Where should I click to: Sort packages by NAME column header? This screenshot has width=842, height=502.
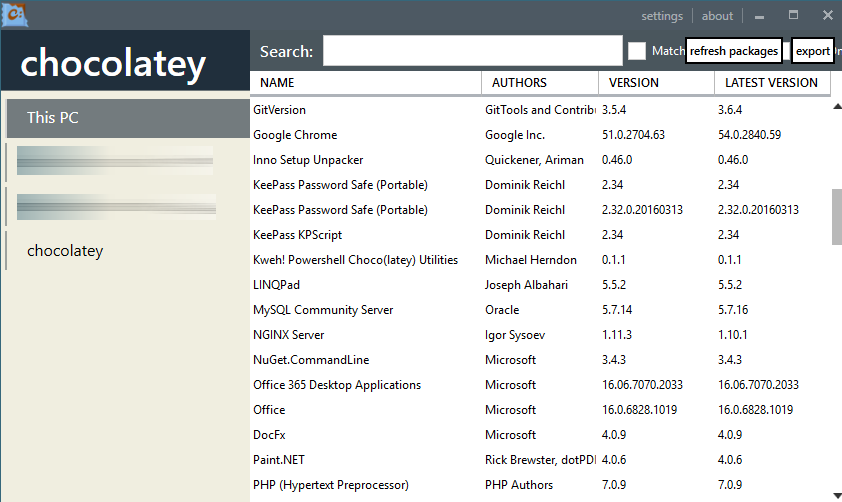[275, 83]
